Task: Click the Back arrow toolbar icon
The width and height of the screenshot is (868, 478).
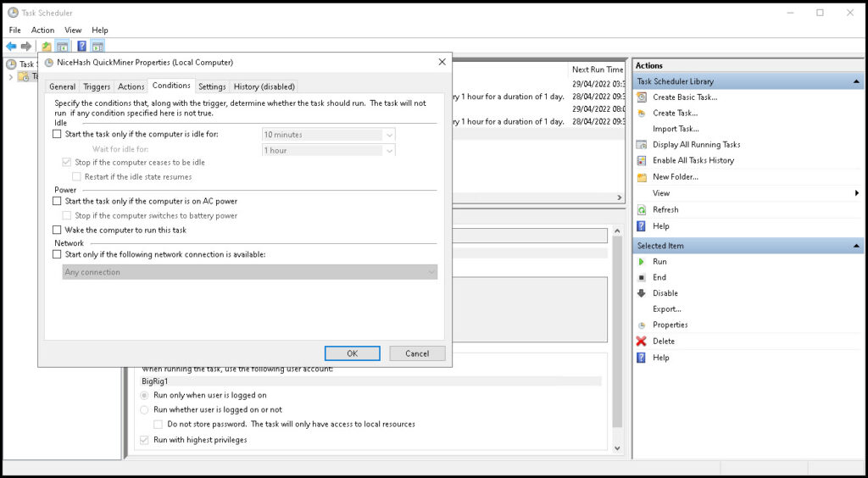Action: tap(11, 47)
